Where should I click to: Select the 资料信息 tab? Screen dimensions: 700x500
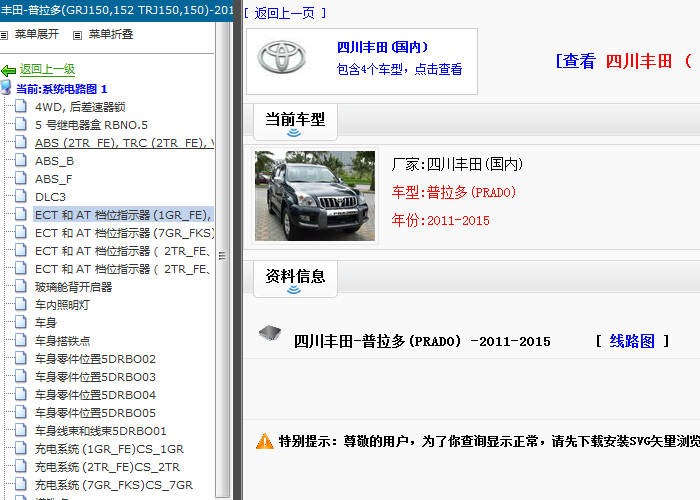click(x=295, y=279)
